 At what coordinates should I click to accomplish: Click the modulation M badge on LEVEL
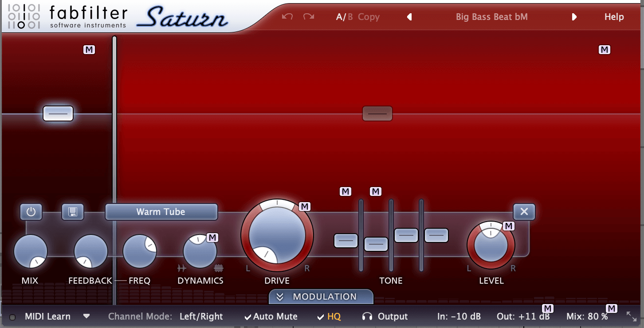tap(509, 226)
